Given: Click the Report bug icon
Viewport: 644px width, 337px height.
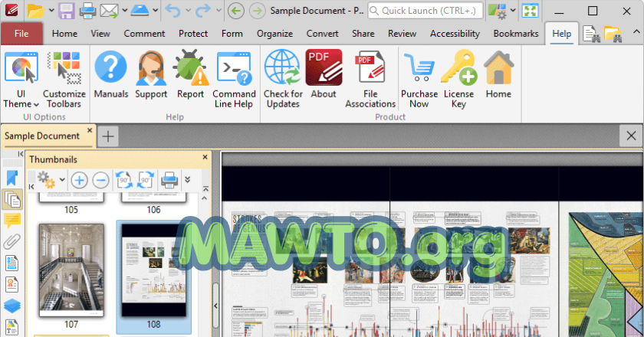Looking at the screenshot, I should [191, 75].
